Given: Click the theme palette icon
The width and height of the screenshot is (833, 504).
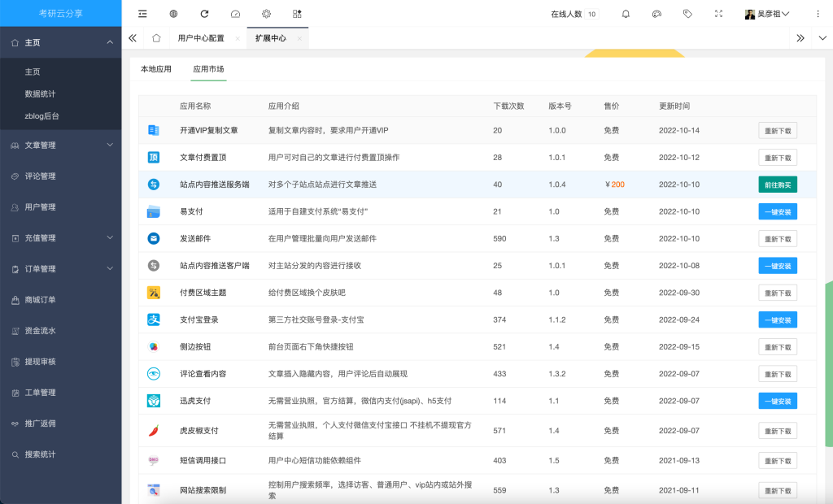Looking at the screenshot, I should coord(656,14).
